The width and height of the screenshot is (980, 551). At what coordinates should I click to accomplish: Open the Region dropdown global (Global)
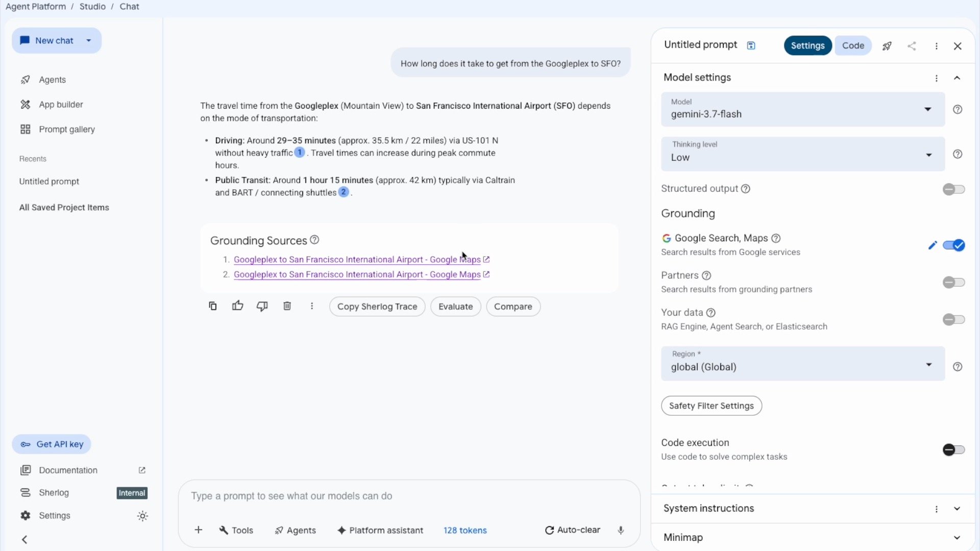pyautogui.click(x=803, y=364)
